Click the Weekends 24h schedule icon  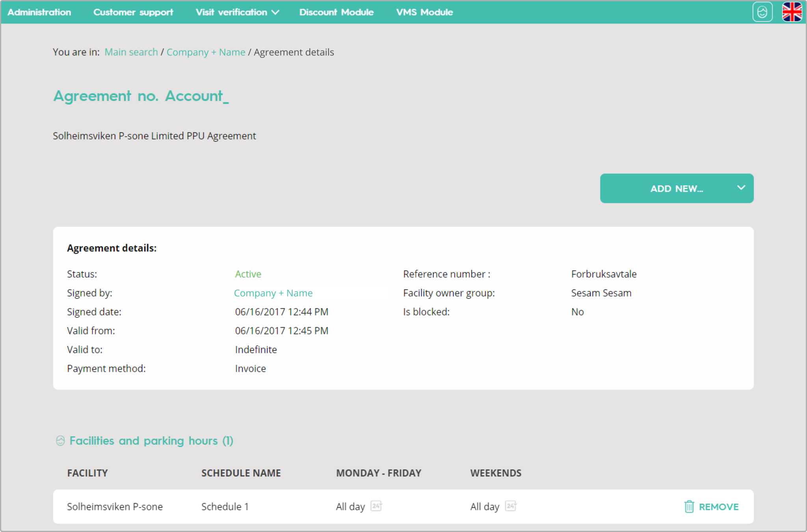[x=511, y=506]
